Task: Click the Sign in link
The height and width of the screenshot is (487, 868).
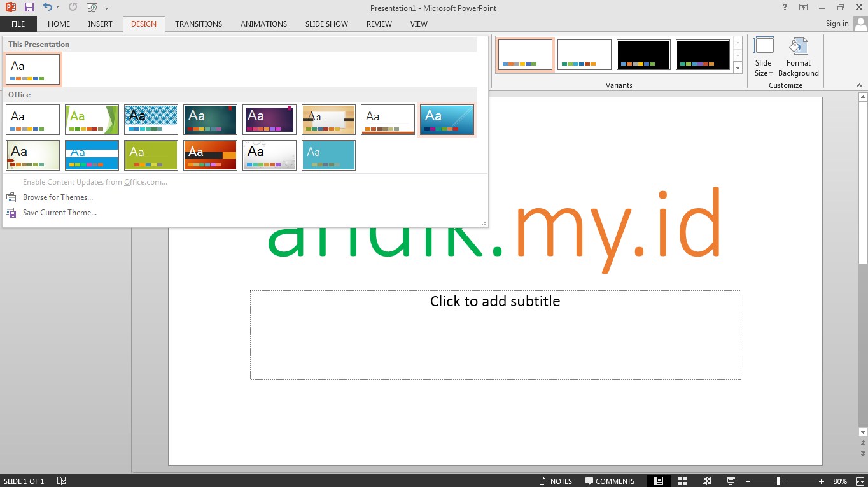Action: click(837, 24)
